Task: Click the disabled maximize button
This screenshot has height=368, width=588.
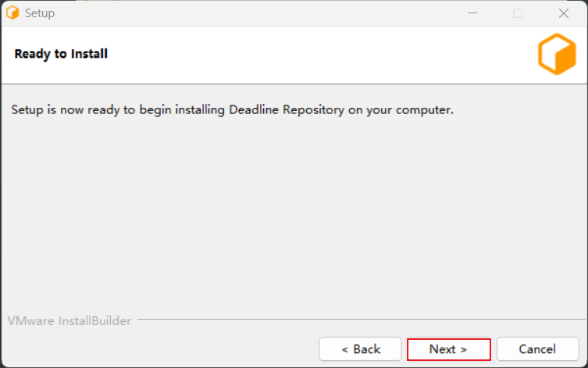Action: click(518, 13)
